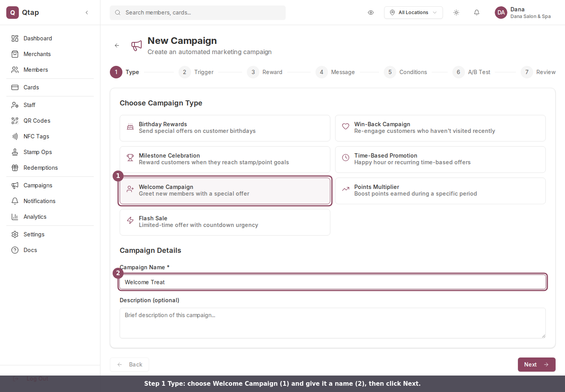565x392 pixels.
Task: Click the QR Codes icon
Action: (x=15, y=121)
